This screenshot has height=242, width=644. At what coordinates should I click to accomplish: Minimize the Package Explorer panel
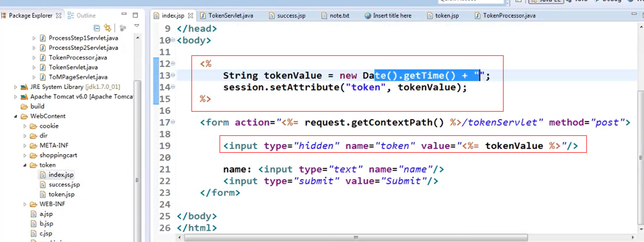(124, 14)
